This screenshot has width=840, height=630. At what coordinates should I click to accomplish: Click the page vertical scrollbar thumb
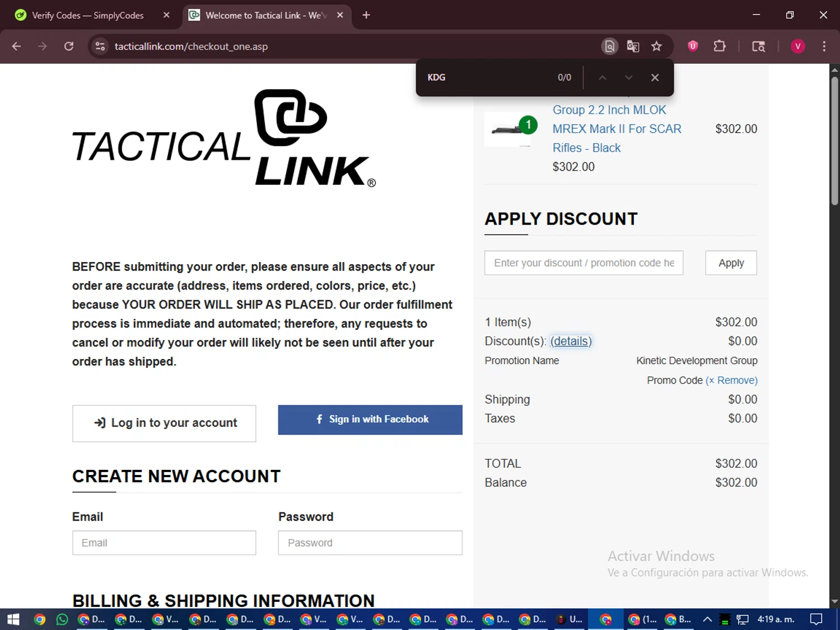(x=834, y=140)
